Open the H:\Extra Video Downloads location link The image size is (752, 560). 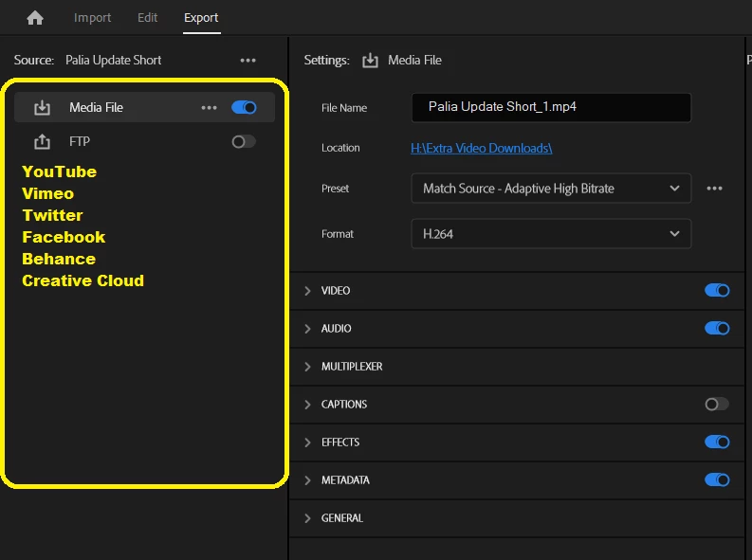pos(481,148)
